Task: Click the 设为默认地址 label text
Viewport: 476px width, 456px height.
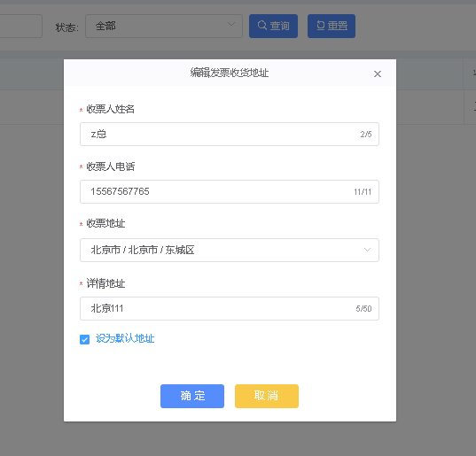Action: pos(125,338)
